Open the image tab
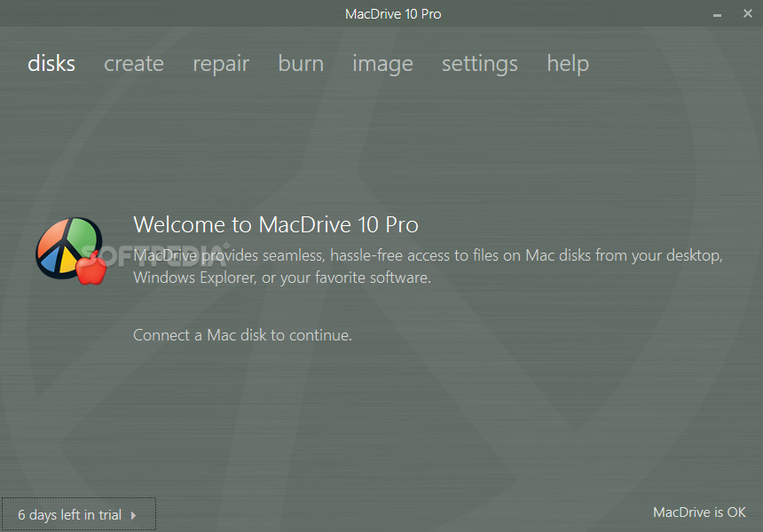The image size is (763, 532). point(382,65)
